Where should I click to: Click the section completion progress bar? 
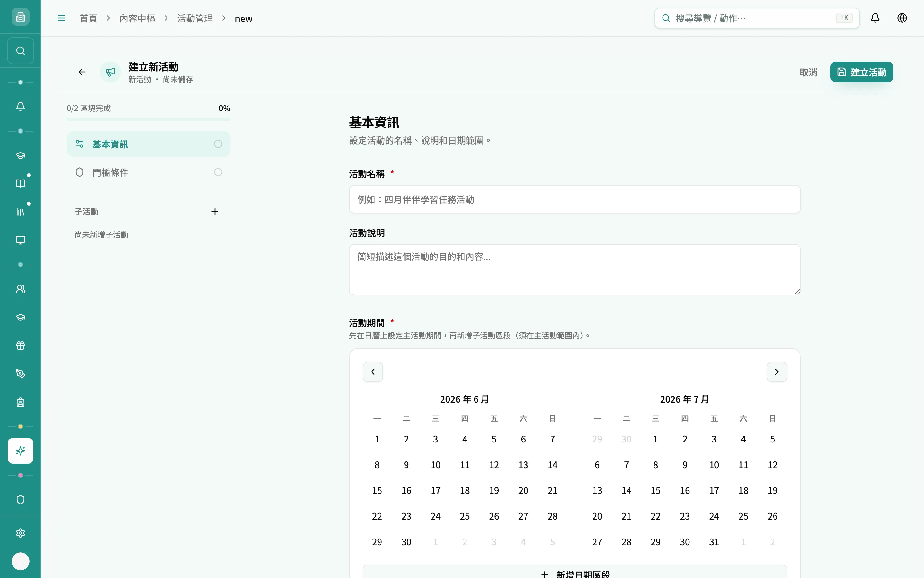(x=149, y=120)
